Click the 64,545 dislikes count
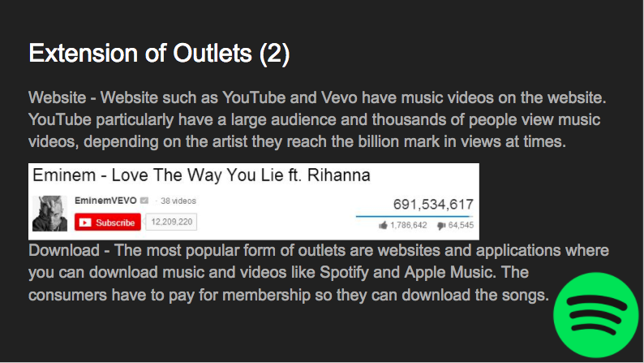644x363 pixels. pos(461,225)
